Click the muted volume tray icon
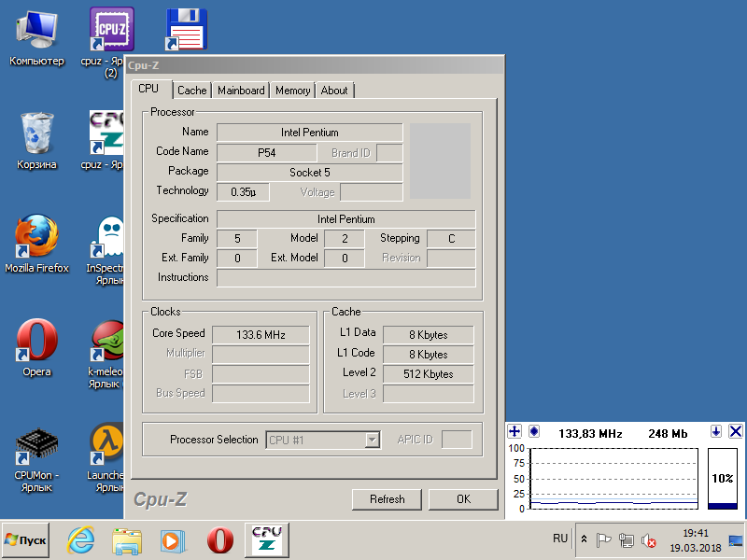The width and height of the screenshot is (747, 560). [x=648, y=540]
